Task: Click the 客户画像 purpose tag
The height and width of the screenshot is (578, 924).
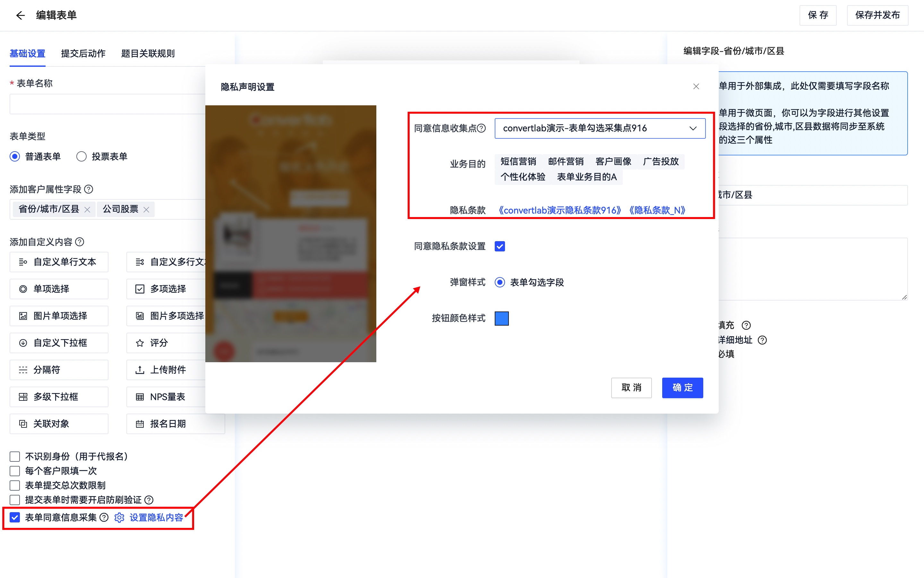Action: tap(613, 162)
